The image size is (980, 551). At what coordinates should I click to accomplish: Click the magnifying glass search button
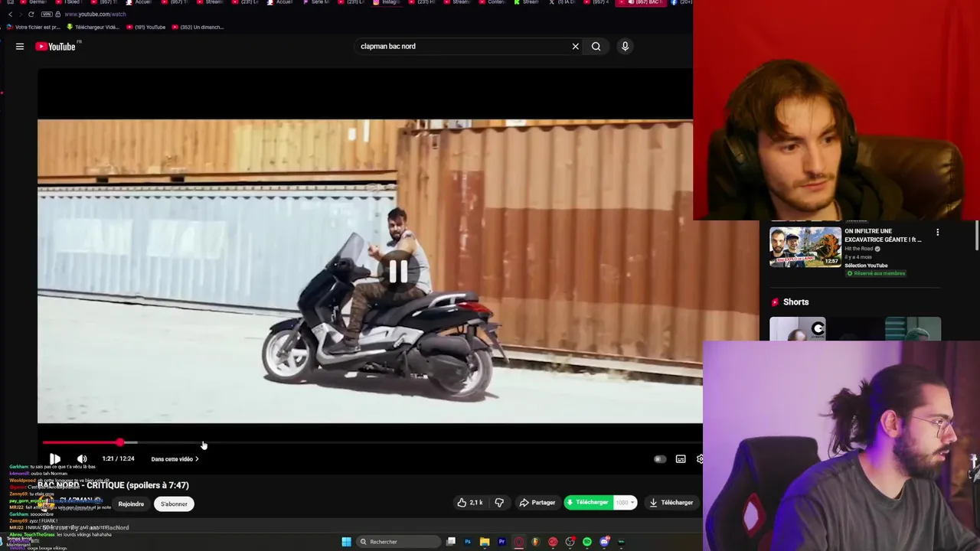[596, 47]
